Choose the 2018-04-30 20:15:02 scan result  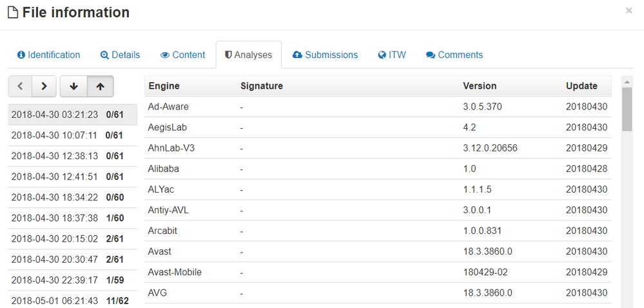pos(72,239)
